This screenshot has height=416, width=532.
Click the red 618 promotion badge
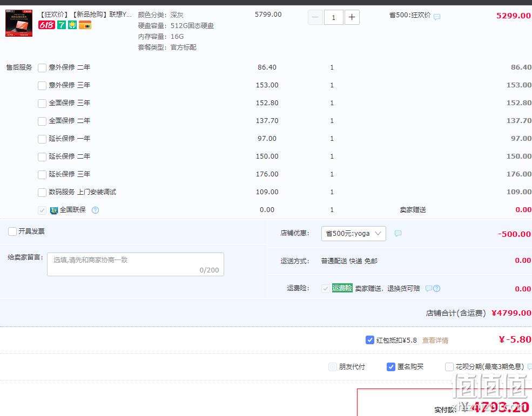pos(46,25)
